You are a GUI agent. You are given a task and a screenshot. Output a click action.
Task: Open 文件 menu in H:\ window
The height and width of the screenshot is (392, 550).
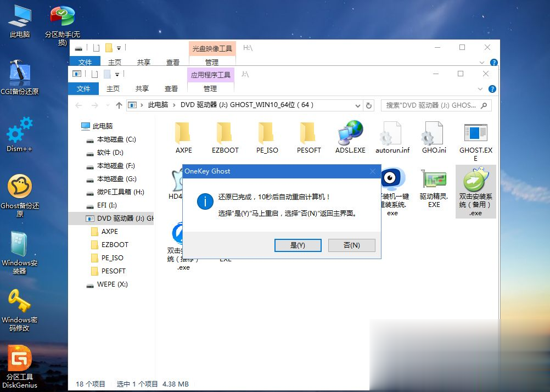(x=85, y=62)
